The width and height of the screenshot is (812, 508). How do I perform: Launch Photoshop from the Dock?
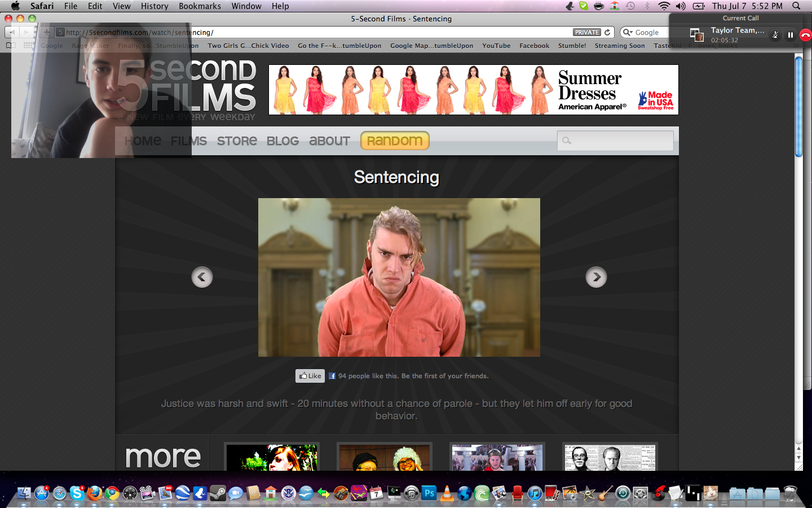[x=429, y=493]
